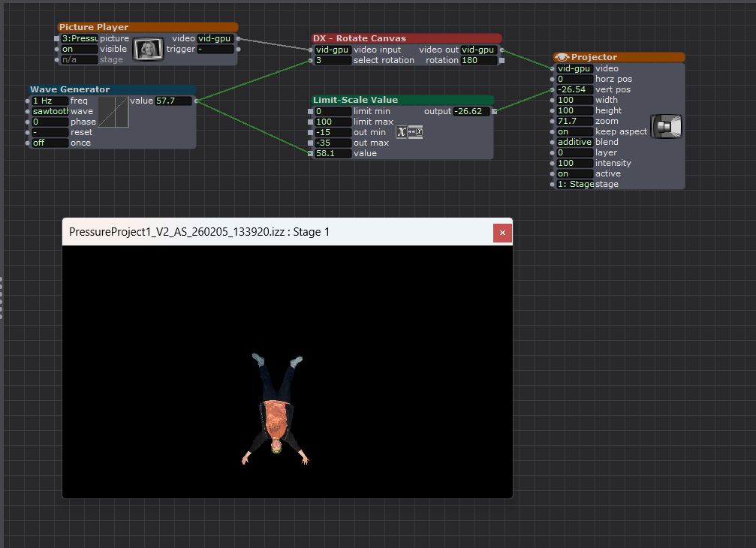This screenshot has width=756, height=548.
Task: Click the Limit-Scale Value scaling icon
Action: [409, 132]
